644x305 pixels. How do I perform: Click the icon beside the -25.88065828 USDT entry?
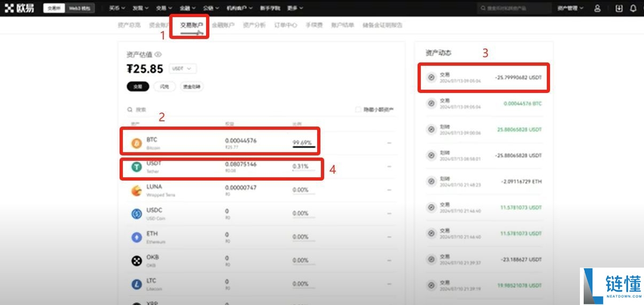click(431, 155)
